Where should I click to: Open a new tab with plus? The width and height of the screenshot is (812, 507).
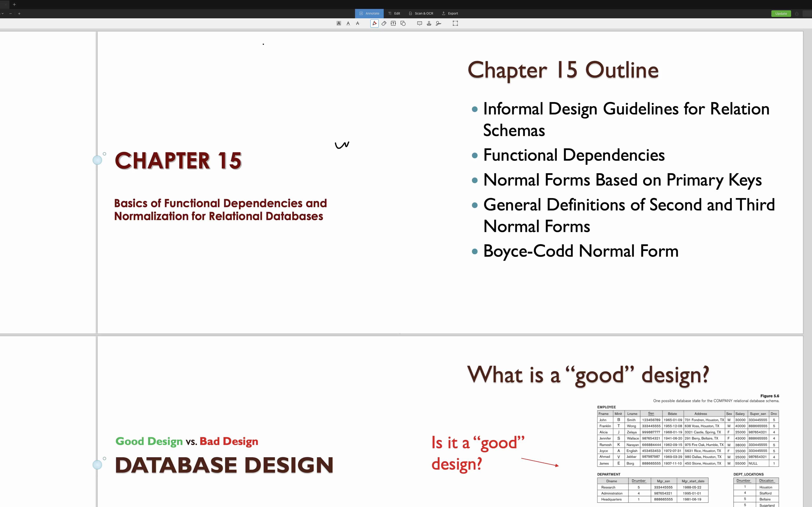click(x=14, y=4)
